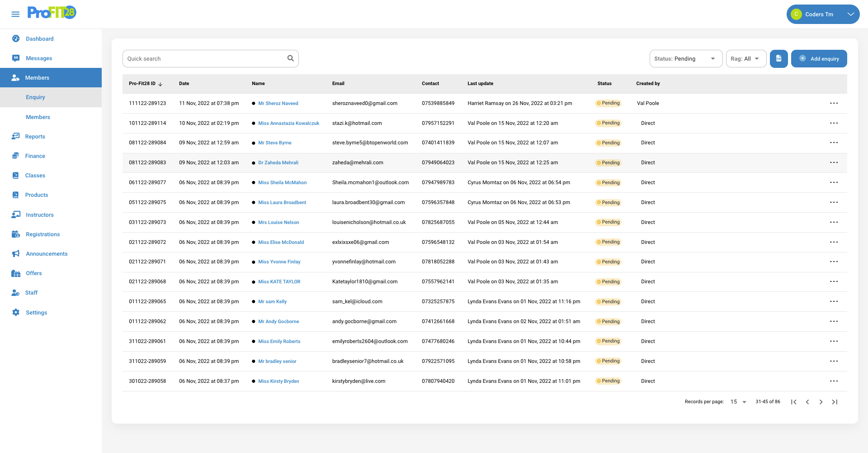Image resolution: width=868 pixels, height=453 pixels.
Task: Open the Finance sidebar section
Action: (35, 156)
